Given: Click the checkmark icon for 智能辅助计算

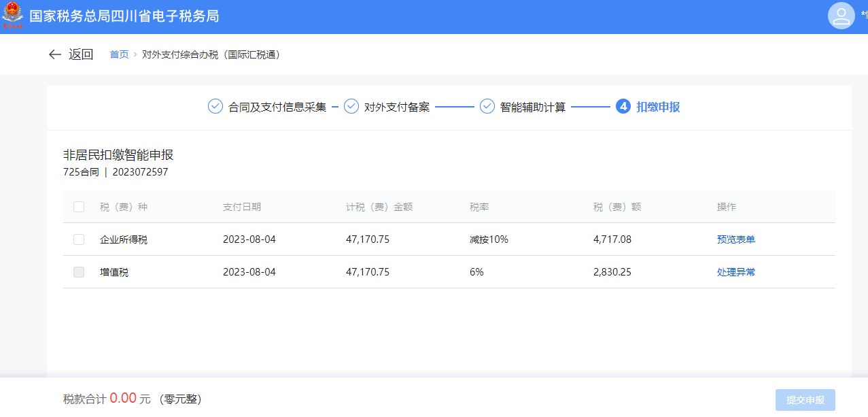Looking at the screenshot, I should (x=487, y=107).
